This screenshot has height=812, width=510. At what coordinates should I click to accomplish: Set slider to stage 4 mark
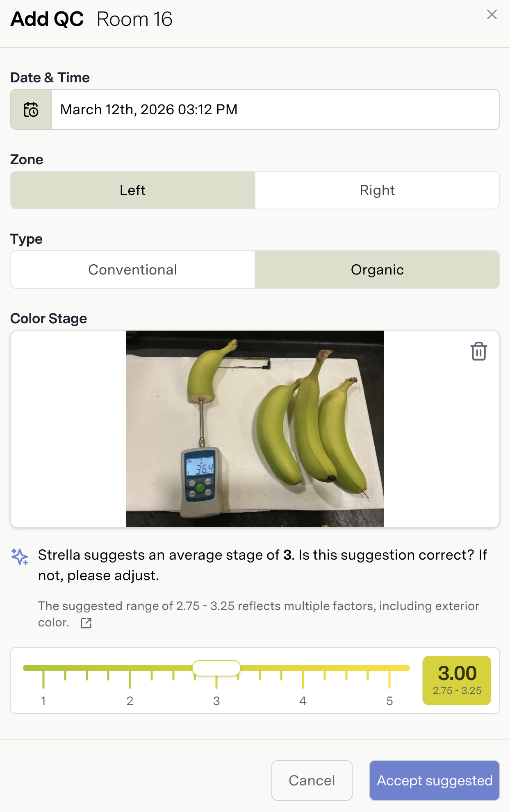pos(303,668)
